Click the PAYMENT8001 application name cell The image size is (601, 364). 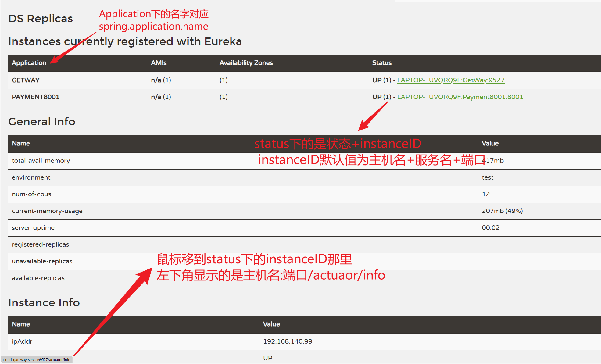[35, 97]
